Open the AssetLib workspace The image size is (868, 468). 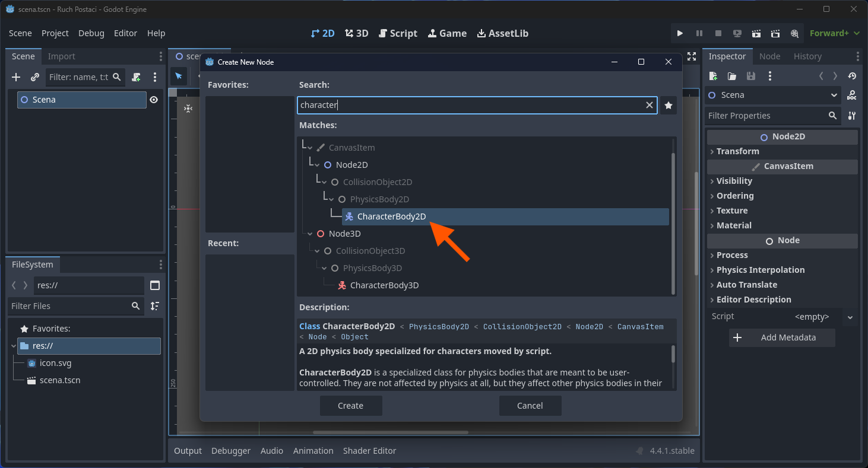pos(503,33)
